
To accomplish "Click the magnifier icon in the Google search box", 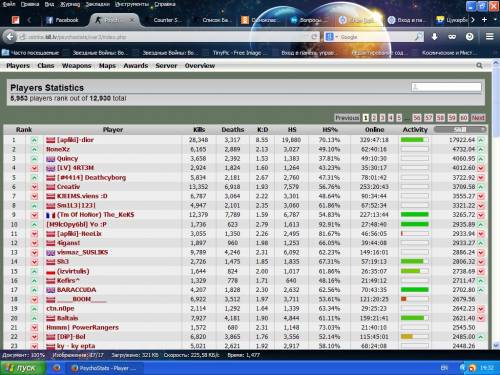I will [x=418, y=36].
